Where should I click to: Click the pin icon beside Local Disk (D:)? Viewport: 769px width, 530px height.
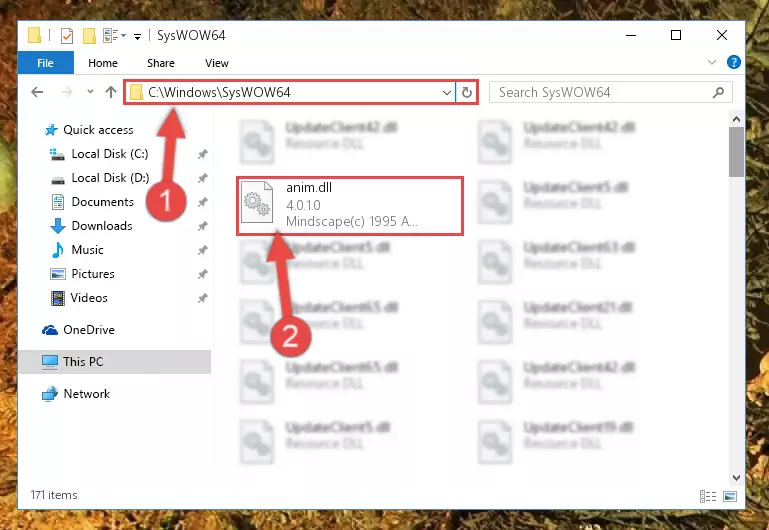pyautogui.click(x=203, y=178)
